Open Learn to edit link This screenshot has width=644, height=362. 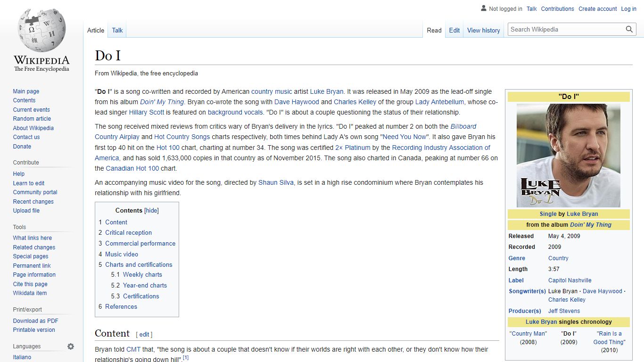29,183
